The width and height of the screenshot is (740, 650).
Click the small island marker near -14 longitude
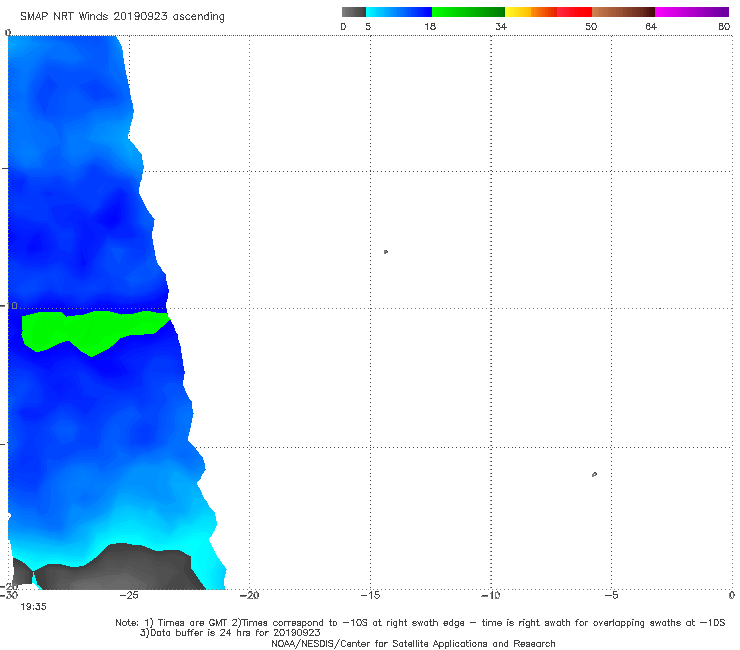[386, 252]
